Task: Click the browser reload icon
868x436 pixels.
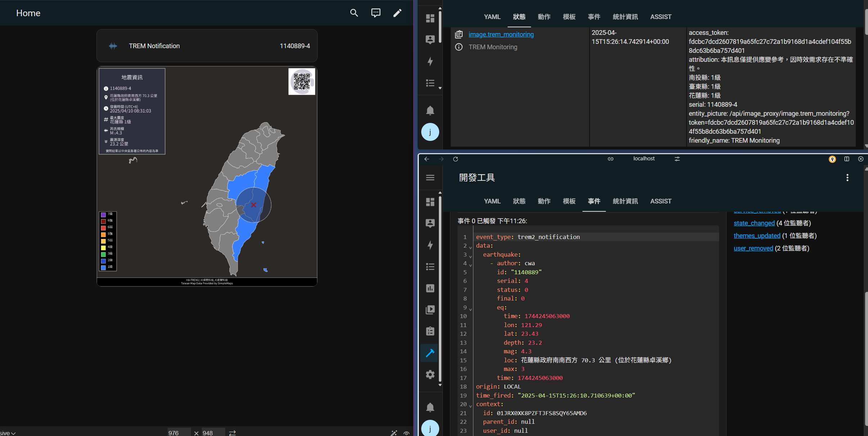Action: tap(455, 159)
